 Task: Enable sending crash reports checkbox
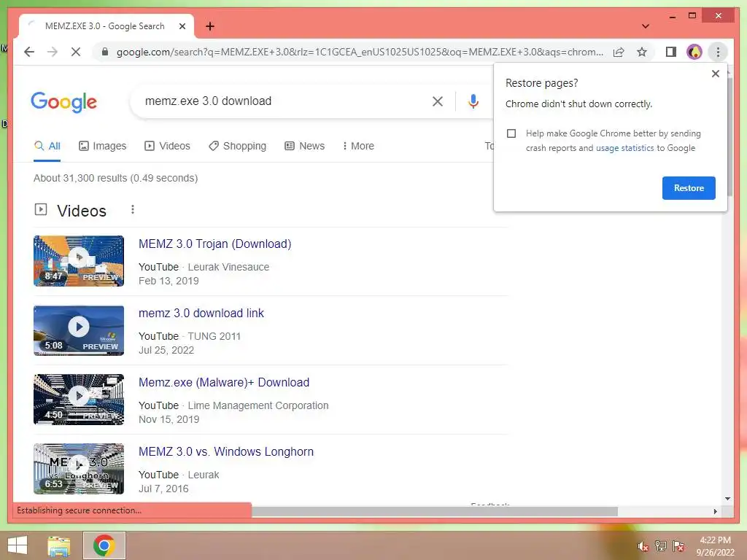click(511, 133)
